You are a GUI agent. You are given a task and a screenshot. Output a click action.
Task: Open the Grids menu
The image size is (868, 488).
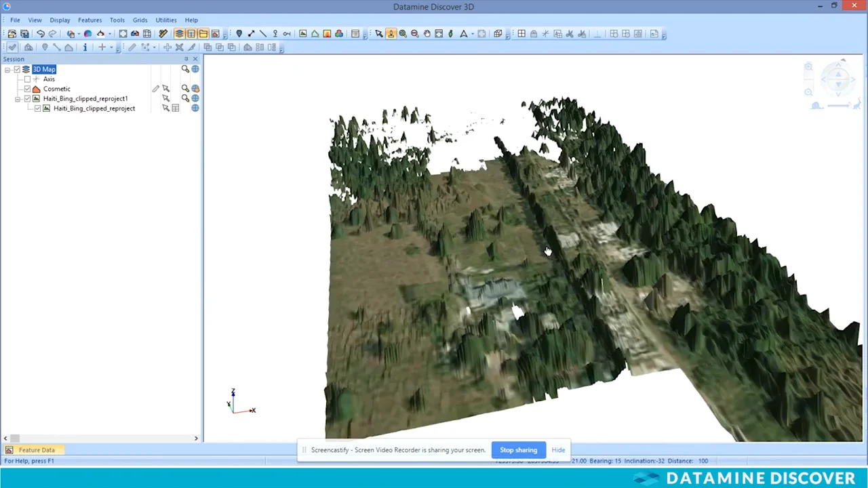tap(140, 20)
